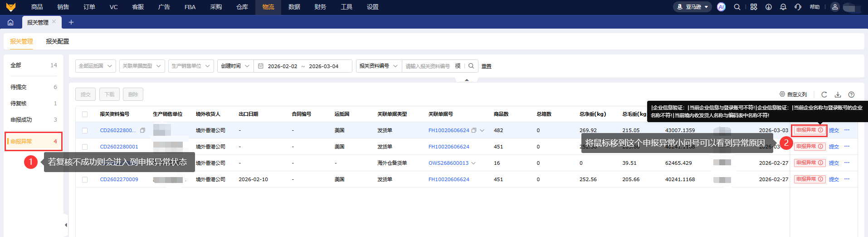Open the 关联单据类型 dropdown

142,66
